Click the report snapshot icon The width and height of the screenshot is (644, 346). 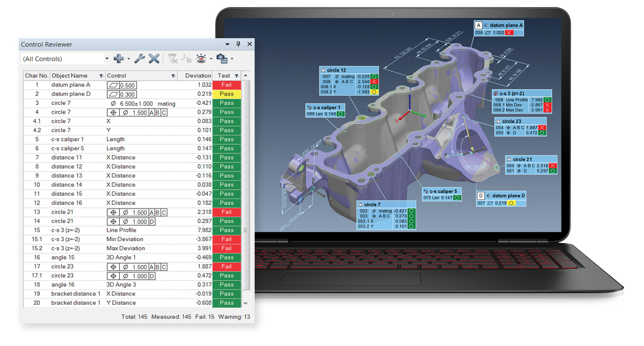pos(222,58)
